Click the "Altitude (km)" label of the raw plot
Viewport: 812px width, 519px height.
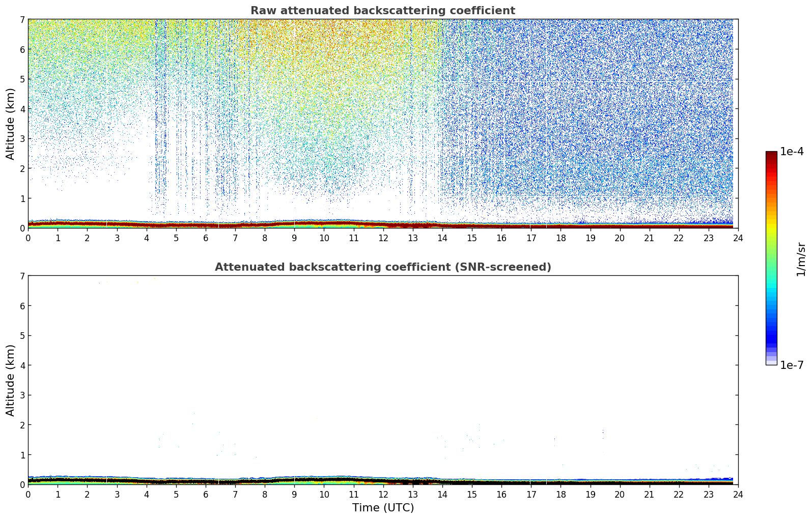point(11,124)
